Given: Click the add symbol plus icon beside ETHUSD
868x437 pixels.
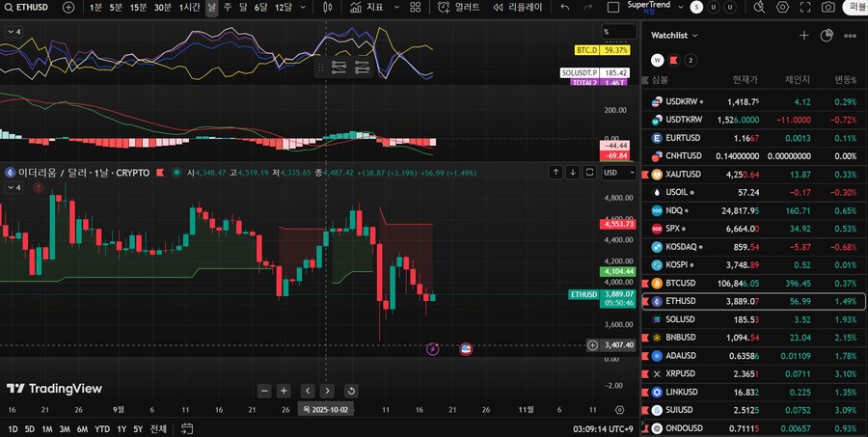Looking at the screenshot, I should click(x=68, y=7).
